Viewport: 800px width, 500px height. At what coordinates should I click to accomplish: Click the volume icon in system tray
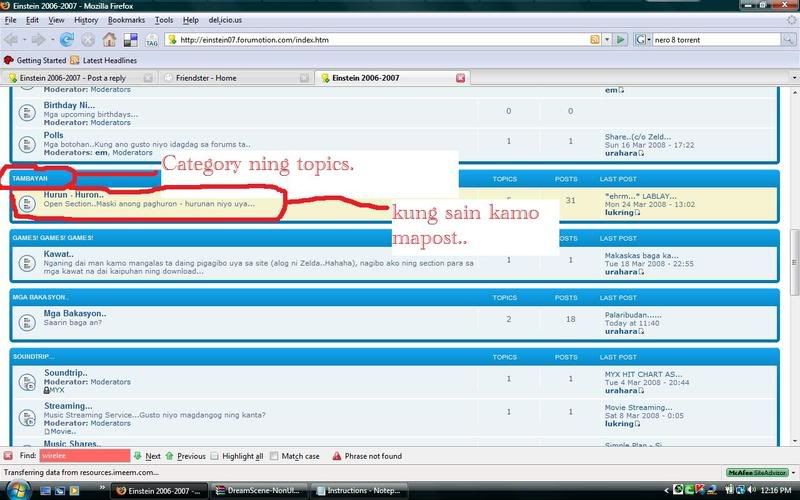(x=752, y=490)
